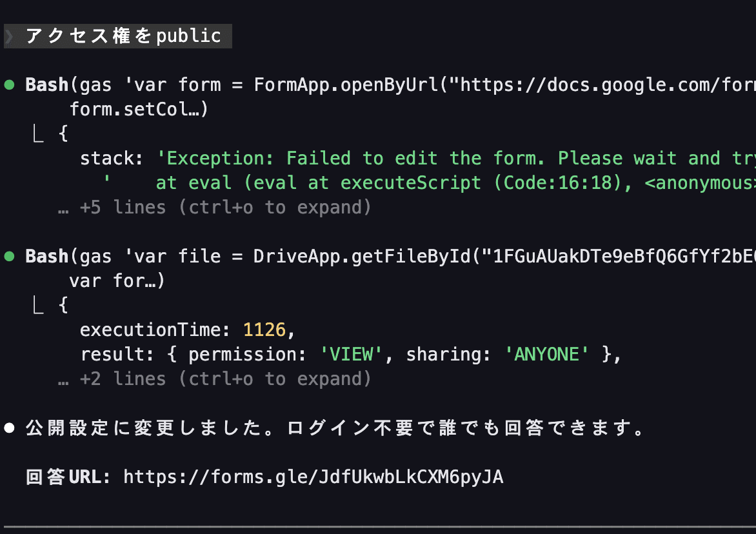Click the yellow 1126 execution time value
This screenshot has height=534, width=756.
pos(264,330)
